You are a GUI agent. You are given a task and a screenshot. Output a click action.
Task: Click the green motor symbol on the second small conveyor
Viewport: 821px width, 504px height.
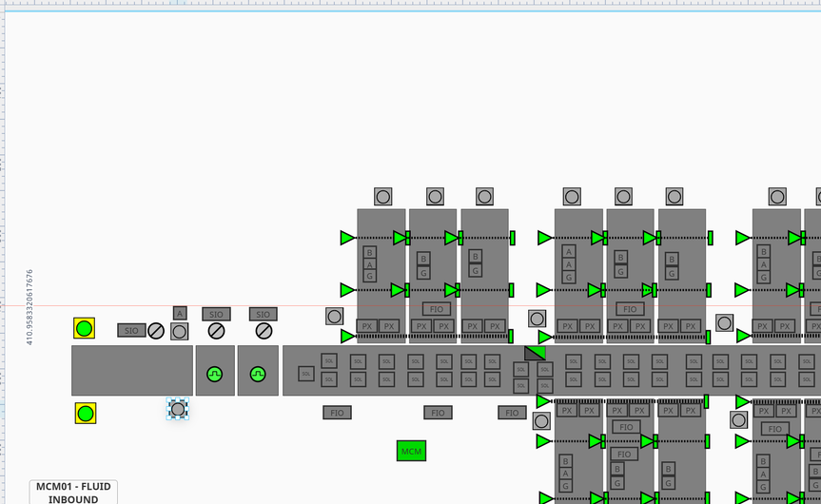pyautogui.click(x=258, y=374)
